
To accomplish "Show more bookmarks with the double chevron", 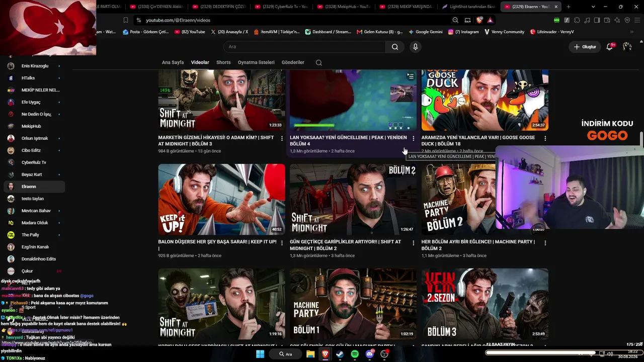I will pos(632,32).
